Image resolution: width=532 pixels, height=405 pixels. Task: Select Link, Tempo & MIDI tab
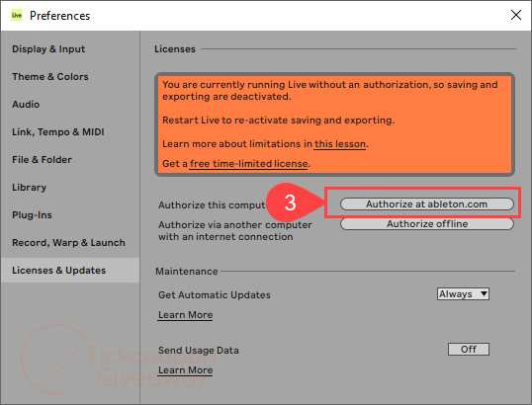point(58,132)
